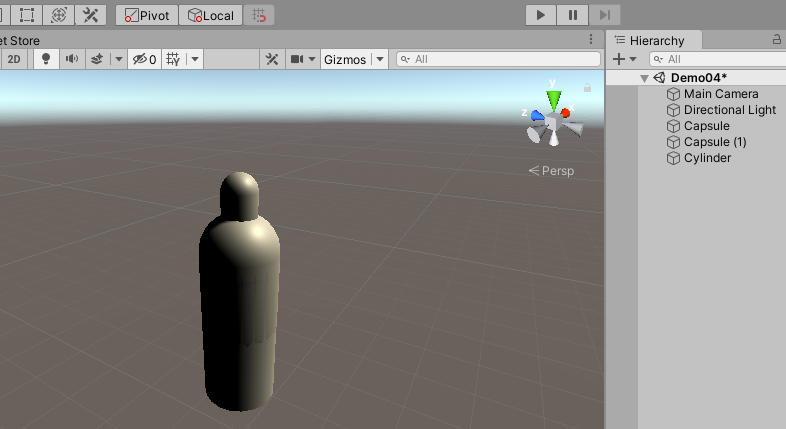Toggle scene lighting bulb

pyautogui.click(x=46, y=59)
